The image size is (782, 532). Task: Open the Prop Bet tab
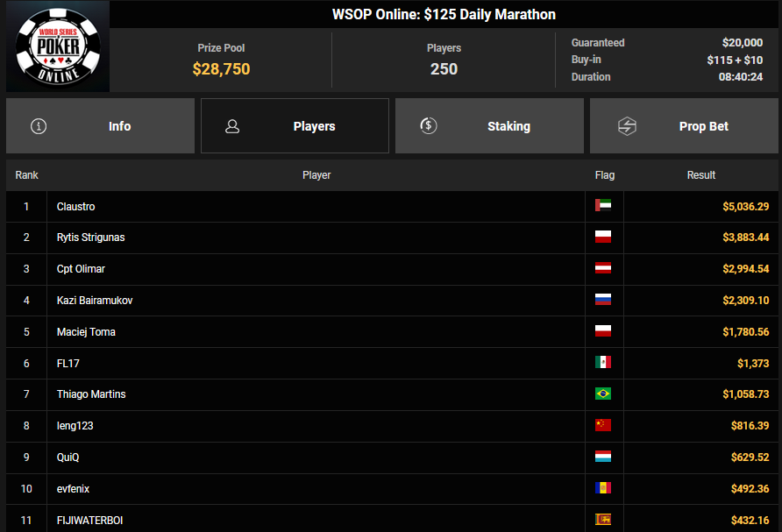685,126
